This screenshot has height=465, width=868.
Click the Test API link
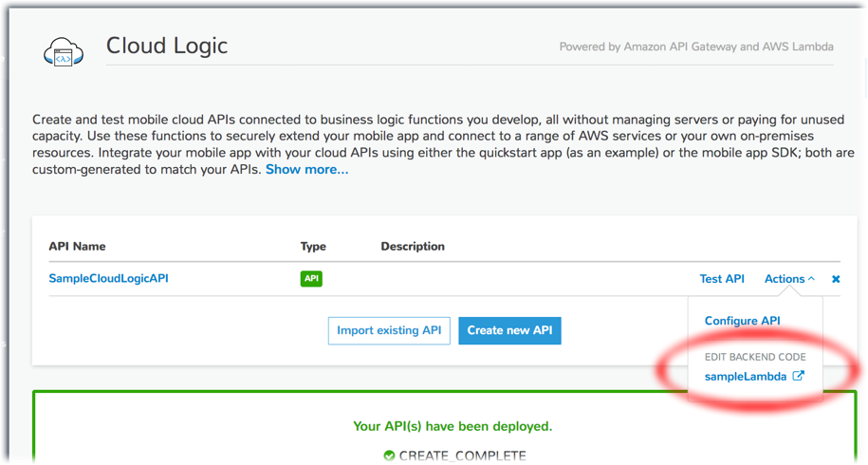pos(722,278)
